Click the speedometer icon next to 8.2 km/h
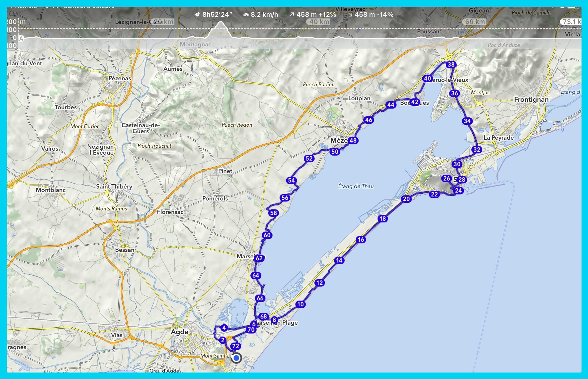Viewport: 588px width, 379px height. click(246, 15)
